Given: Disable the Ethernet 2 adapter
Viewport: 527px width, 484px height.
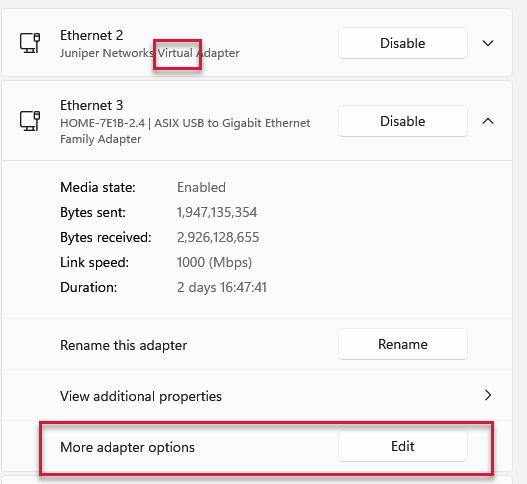Looking at the screenshot, I should [x=403, y=43].
